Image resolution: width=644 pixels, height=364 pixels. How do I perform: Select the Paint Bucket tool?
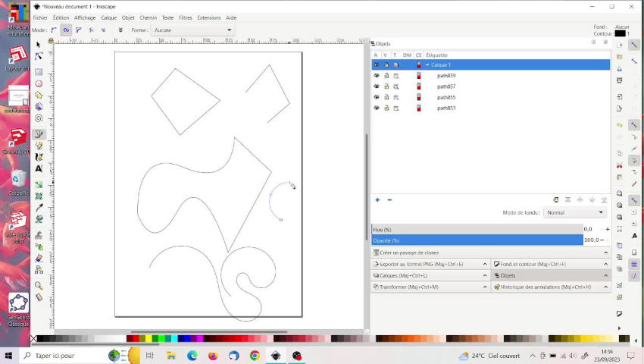click(x=39, y=219)
